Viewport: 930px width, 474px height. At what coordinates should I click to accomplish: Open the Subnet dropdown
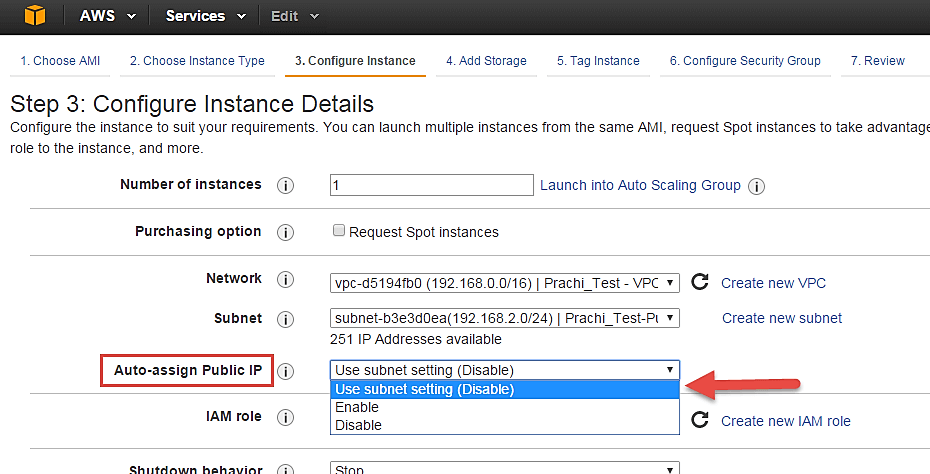(x=505, y=318)
